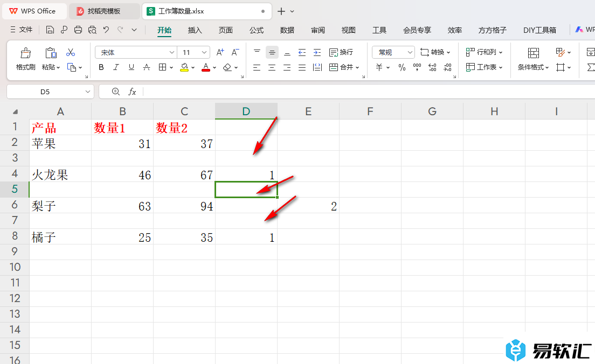Select row 5 header
The image size is (595, 364).
(x=15, y=189)
